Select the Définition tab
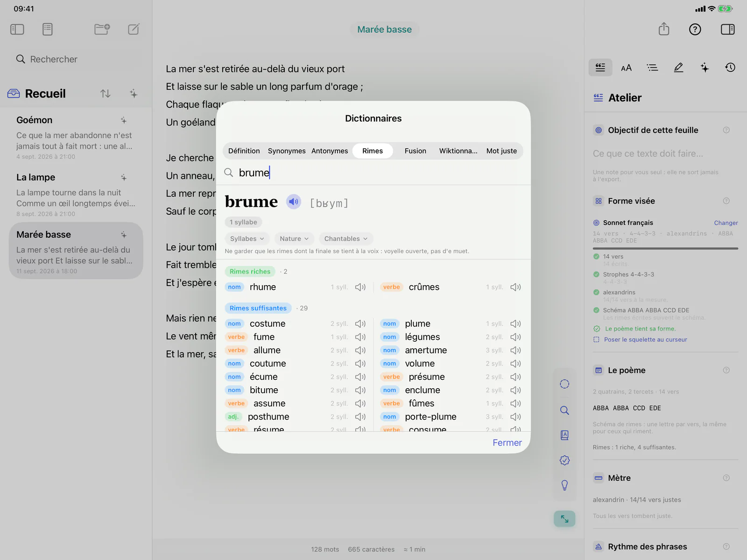747x560 pixels. (x=244, y=151)
